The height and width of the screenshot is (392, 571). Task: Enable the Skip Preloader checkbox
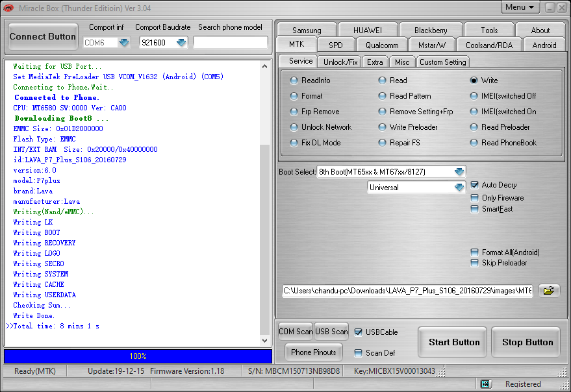point(474,263)
